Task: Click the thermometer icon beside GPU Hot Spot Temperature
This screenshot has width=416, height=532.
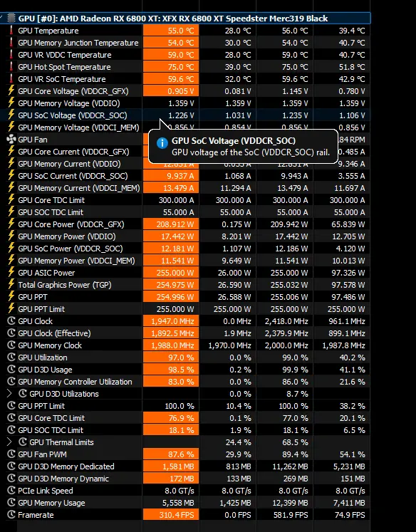Action: 11,67
